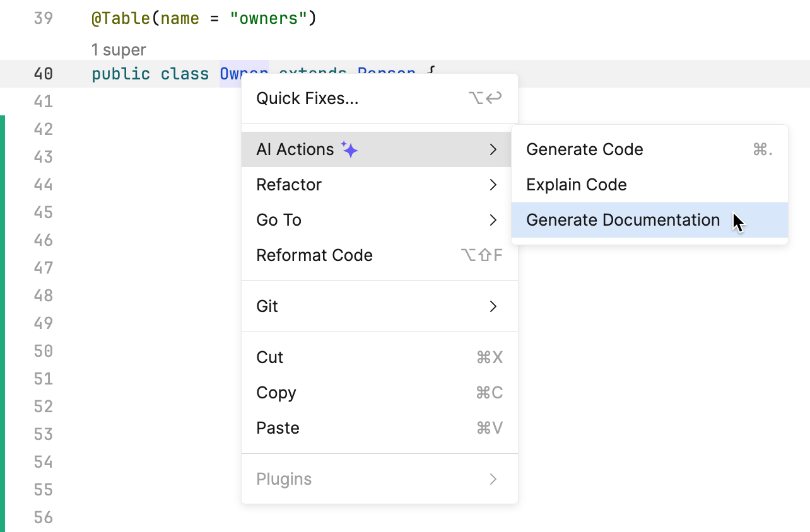Click the AI Actions menu entry
Screen dimensions: 810x532
click(x=296, y=149)
